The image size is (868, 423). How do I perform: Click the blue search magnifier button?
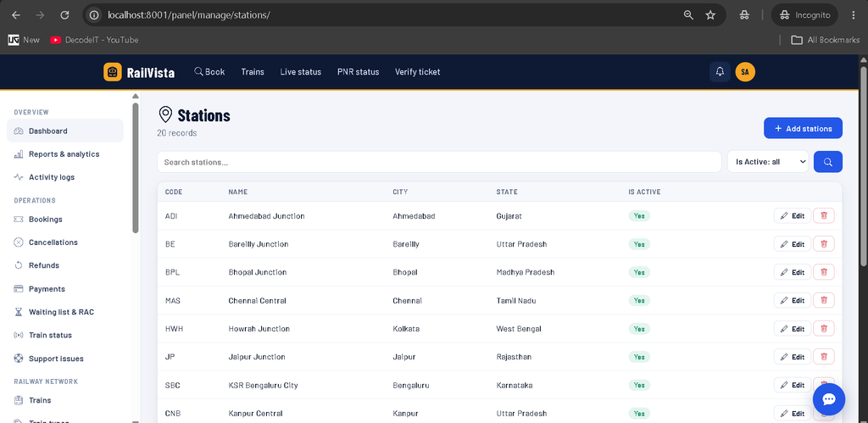[x=827, y=162]
